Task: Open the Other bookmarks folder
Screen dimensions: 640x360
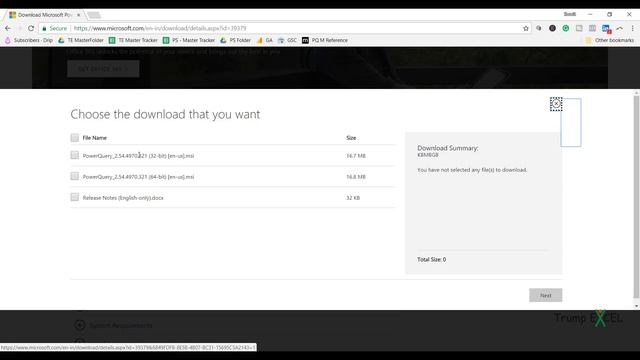Action: pyautogui.click(x=609, y=40)
